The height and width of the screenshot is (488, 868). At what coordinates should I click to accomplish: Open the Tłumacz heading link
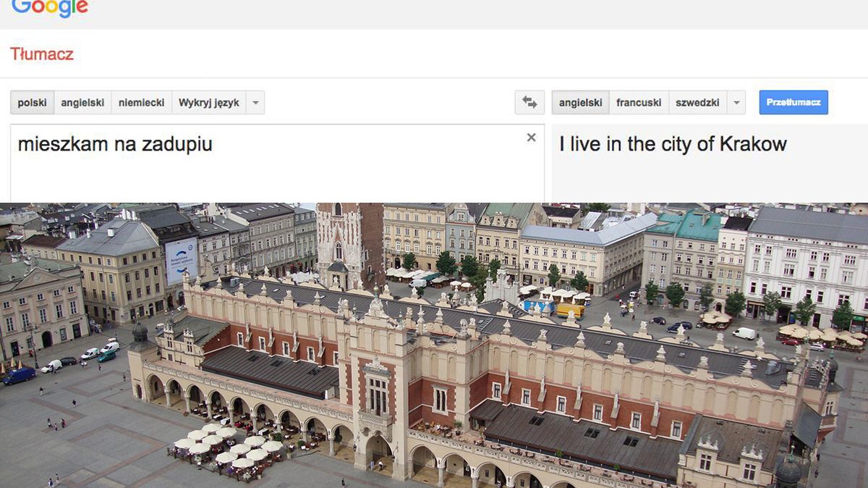coord(41,54)
